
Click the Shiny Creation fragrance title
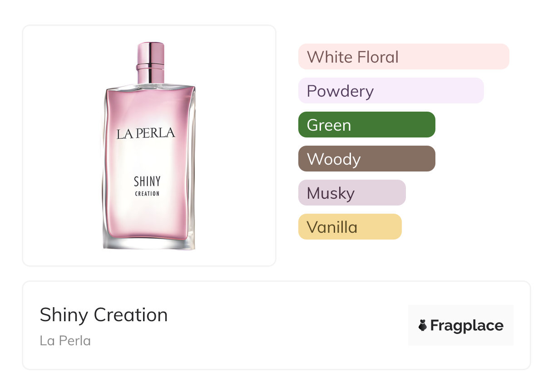pyautogui.click(x=104, y=315)
